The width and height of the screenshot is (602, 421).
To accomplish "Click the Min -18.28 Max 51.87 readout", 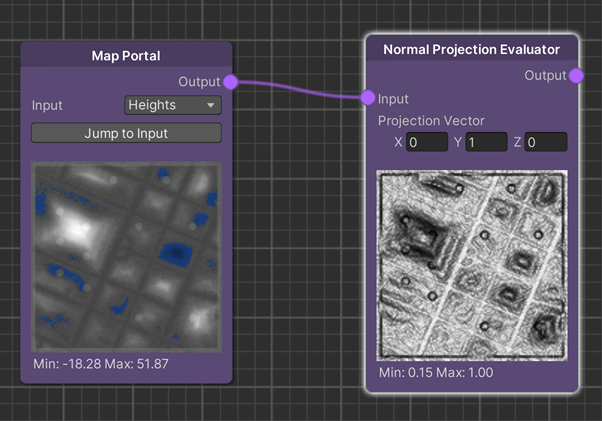I will [100, 363].
